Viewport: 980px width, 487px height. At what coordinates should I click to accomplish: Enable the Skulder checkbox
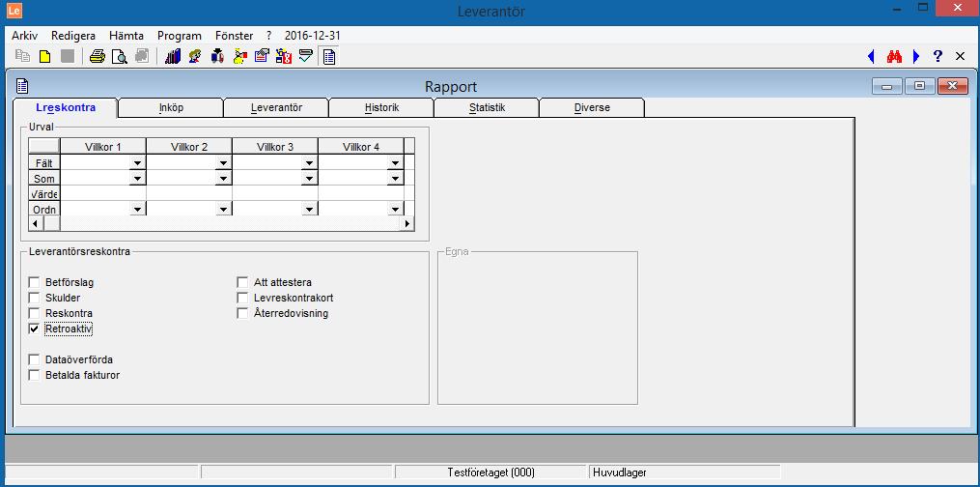coord(34,298)
